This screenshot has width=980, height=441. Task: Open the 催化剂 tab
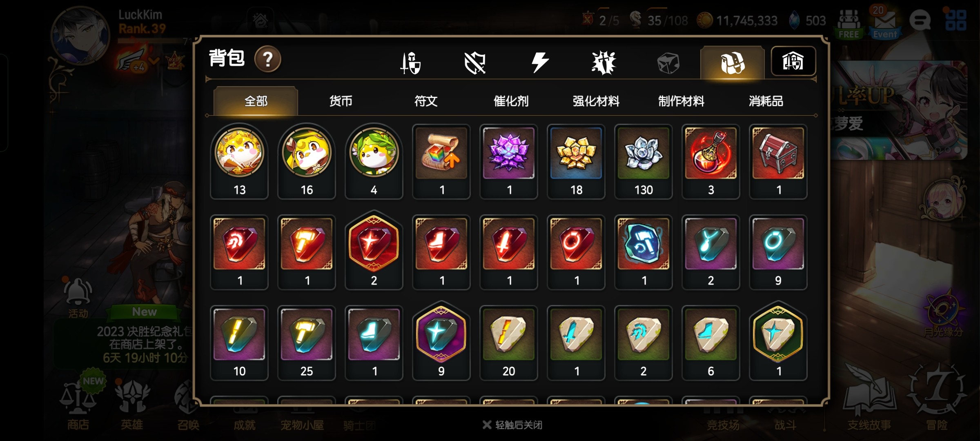511,101
